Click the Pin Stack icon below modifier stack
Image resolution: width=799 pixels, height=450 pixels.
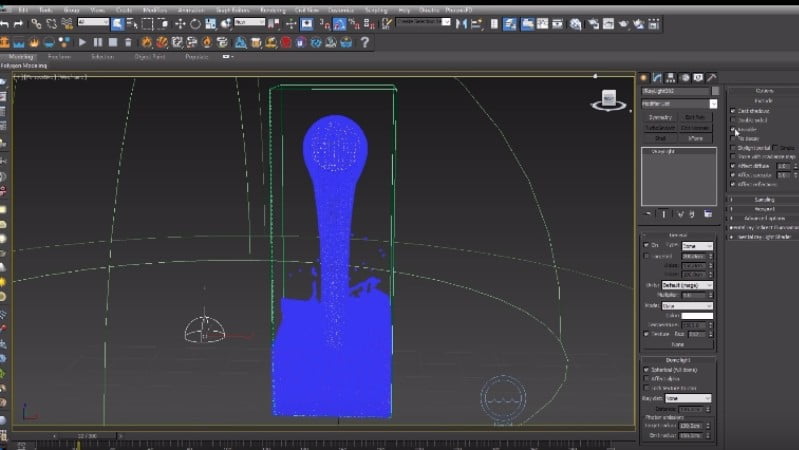pyautogui.click(x=648, y=214)
